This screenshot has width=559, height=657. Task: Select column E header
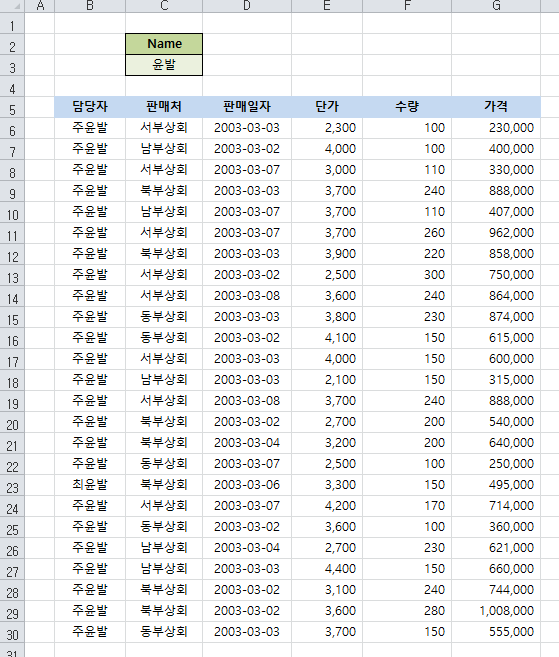click(x=327, y=6)
